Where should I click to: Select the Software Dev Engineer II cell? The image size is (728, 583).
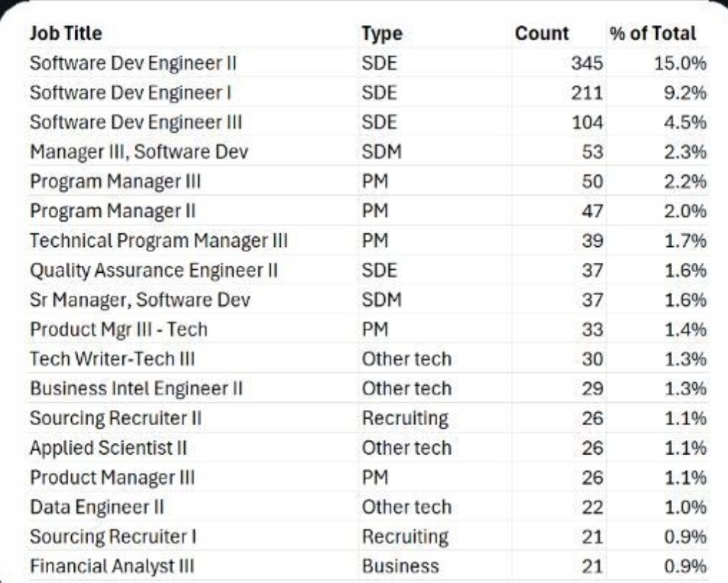[133, 63]
